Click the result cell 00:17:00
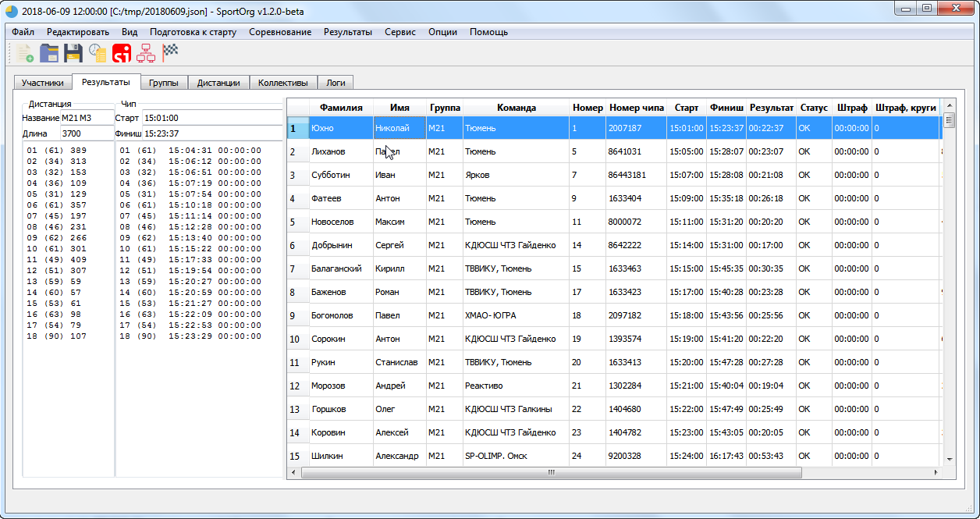980x519 pixels. tap(771, 245)
